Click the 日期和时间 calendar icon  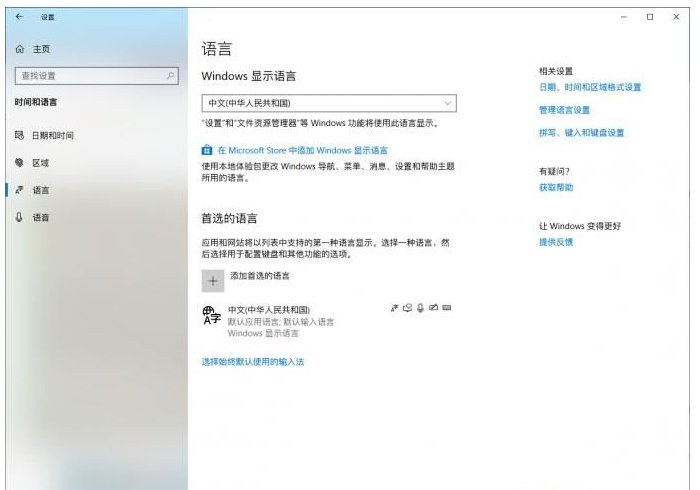pyautogui.click(x=19, y=135)
